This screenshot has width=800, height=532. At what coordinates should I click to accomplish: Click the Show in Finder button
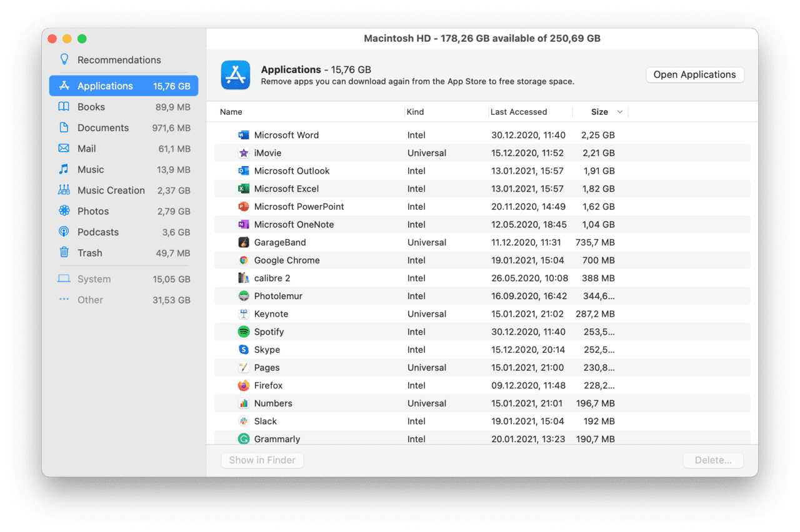point(262,460)
